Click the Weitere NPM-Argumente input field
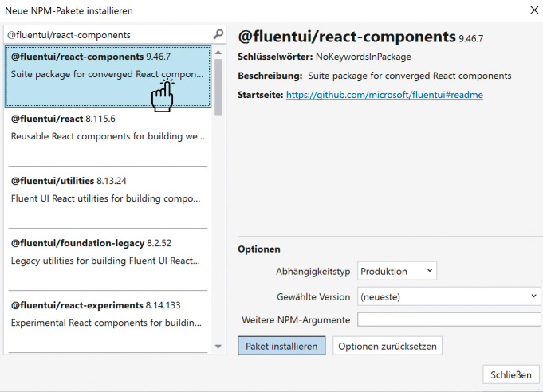The image size is (543, 392). click(x=449, y=319)
